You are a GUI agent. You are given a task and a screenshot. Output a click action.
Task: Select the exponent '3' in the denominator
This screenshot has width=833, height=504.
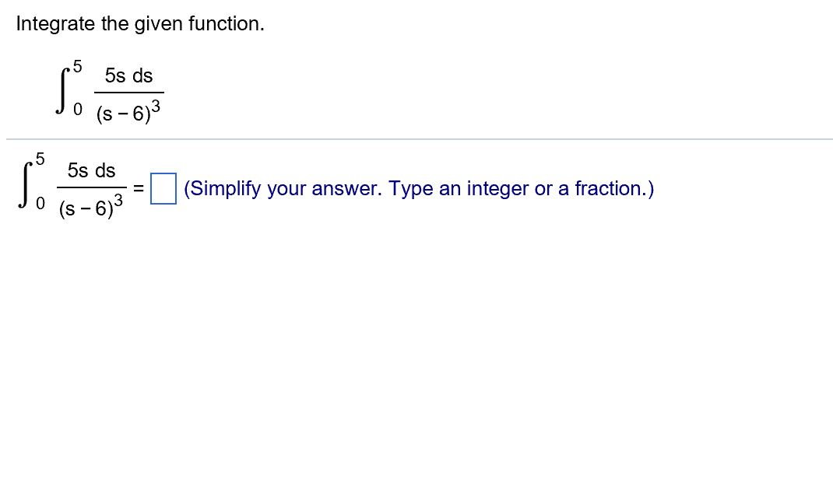157,103
